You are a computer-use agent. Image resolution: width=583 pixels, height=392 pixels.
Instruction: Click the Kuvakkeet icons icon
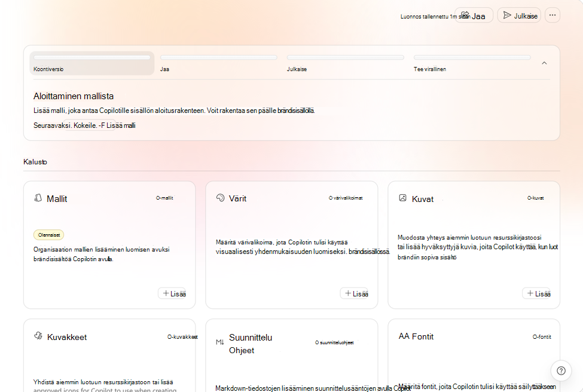click(38, 336)
